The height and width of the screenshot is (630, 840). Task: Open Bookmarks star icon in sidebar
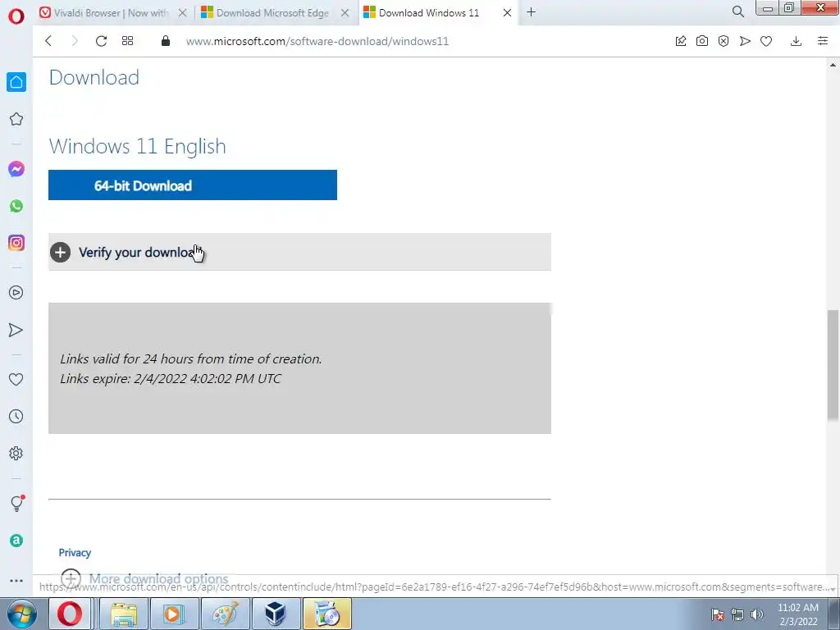tap(16, 119)
